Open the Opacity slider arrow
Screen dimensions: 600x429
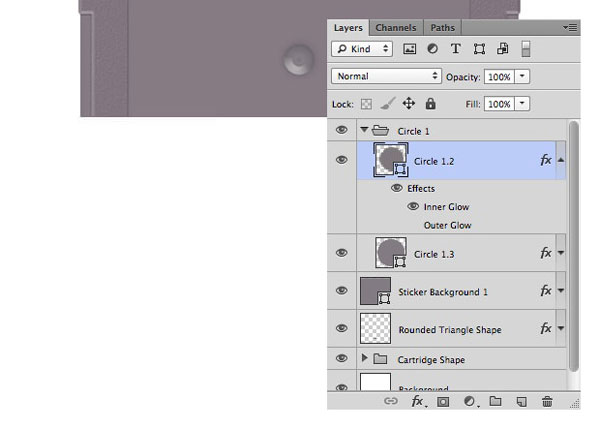(522, 77)
